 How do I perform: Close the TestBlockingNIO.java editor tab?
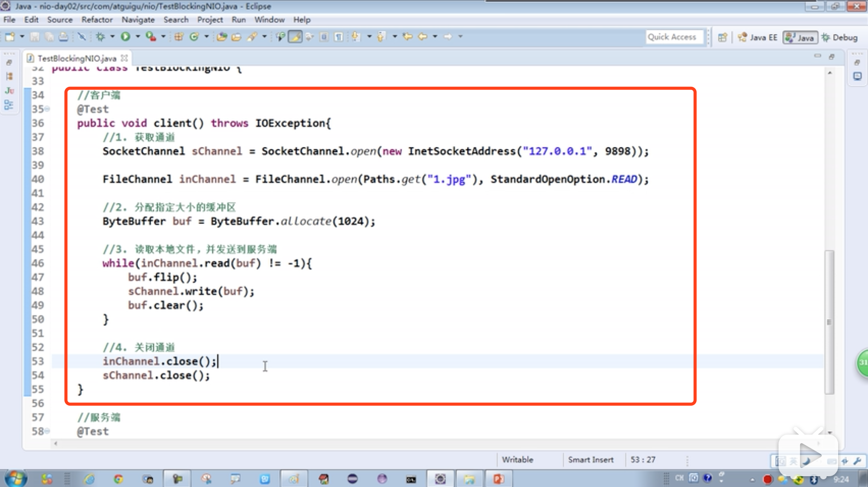tap(124, 58)
